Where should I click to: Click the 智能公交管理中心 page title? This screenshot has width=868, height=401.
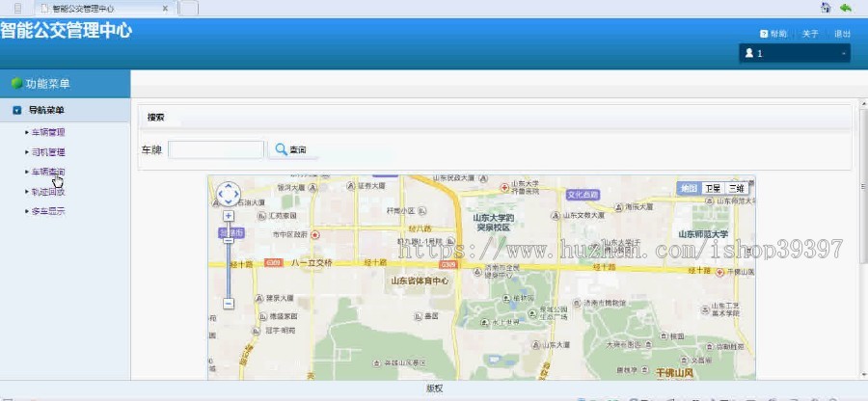click(x=66, y=30)
